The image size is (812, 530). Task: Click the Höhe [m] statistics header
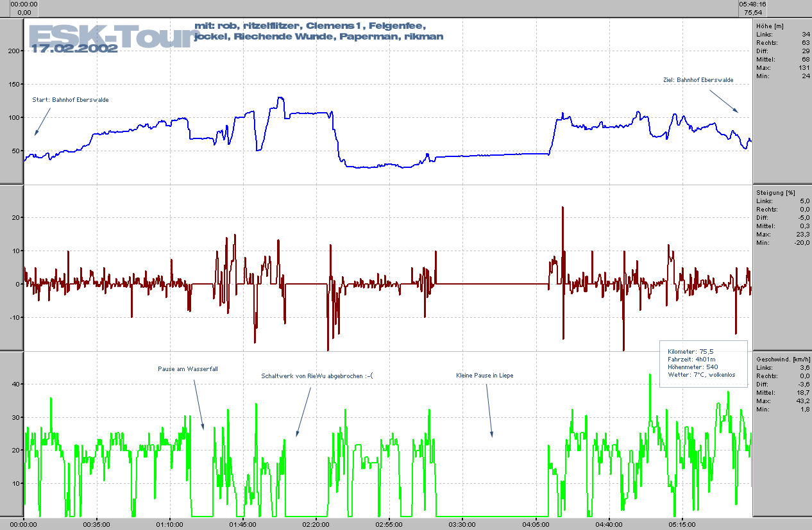770,26
